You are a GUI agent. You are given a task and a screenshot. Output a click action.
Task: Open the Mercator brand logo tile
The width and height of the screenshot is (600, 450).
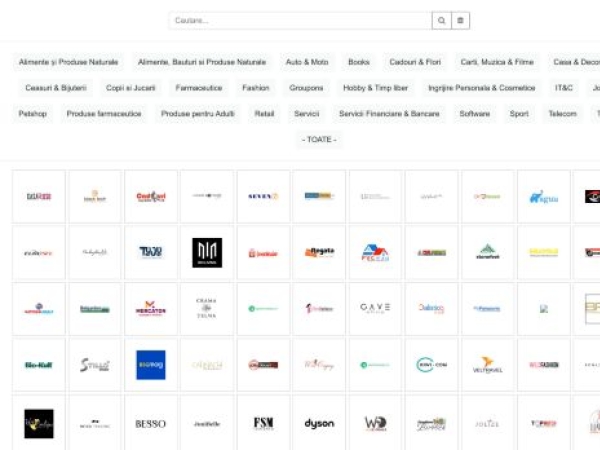151,309
